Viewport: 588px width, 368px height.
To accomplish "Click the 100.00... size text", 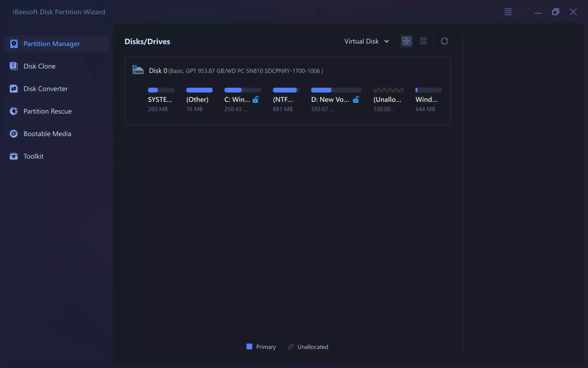I will pos(384,109).
